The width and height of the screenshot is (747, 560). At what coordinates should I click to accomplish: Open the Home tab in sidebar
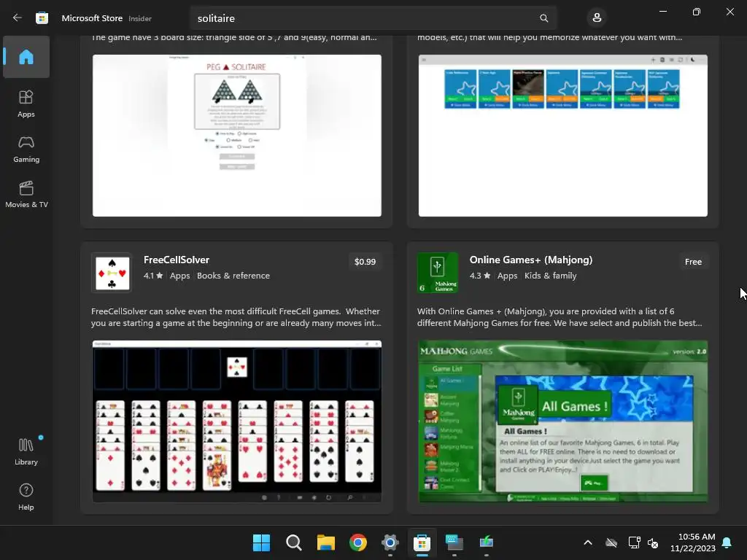pos(26,57)
